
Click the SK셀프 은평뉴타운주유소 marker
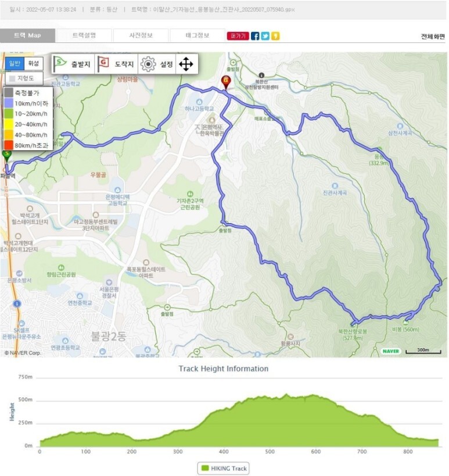[21, 324]
